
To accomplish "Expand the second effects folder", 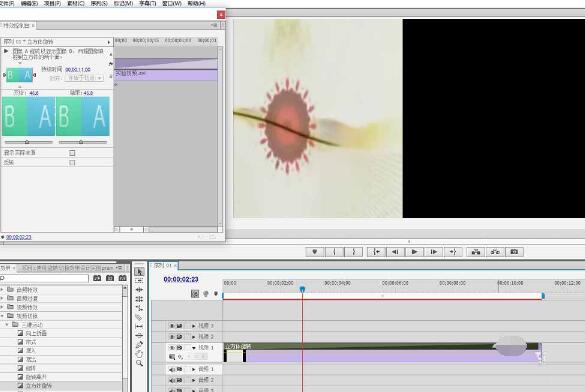I will tap(2, 298).
